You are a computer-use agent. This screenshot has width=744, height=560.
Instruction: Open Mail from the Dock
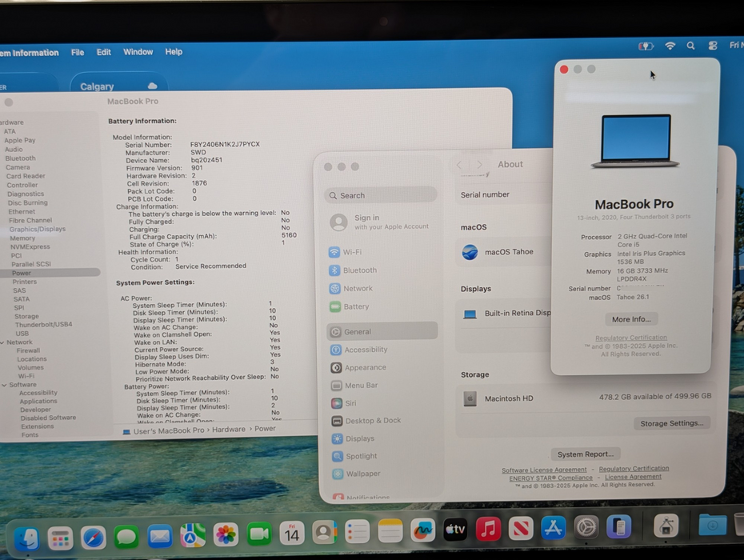coord(159,537)
